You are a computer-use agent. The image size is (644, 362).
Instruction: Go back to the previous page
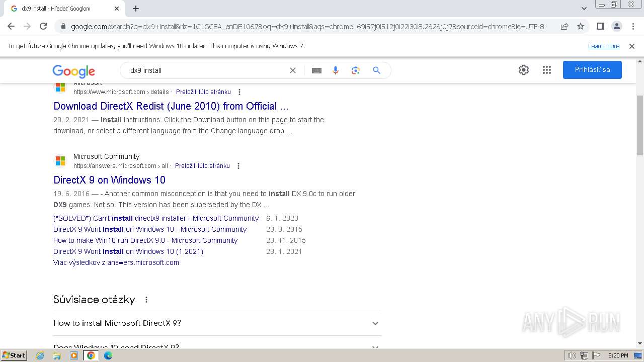(11, 26)
